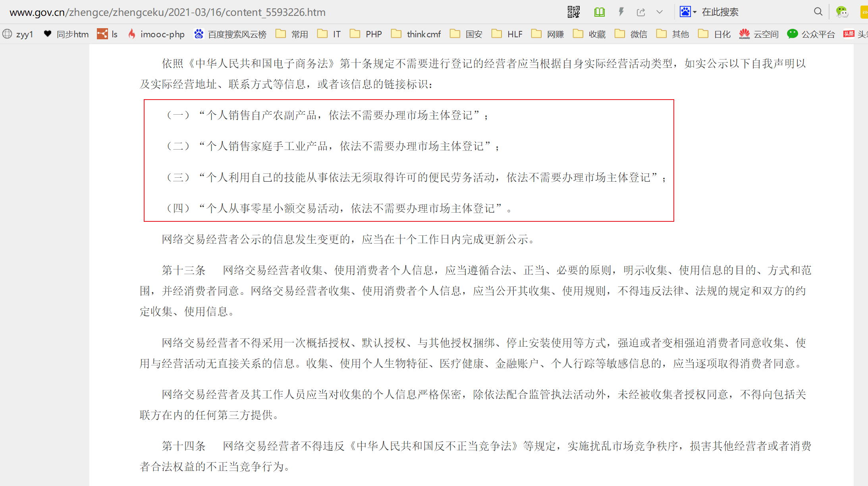Open the WeChat extension icon
The height and width of the screenshot is (486, 868).
click(841, 12)
